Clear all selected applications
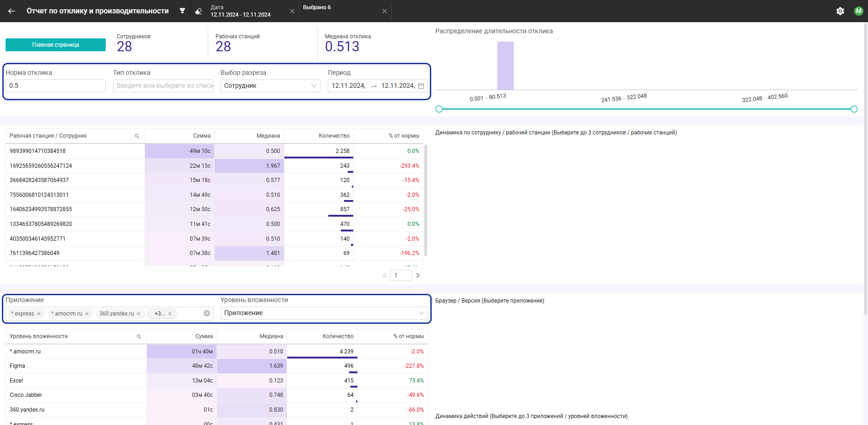868x425 pixels. pos(207,313)
